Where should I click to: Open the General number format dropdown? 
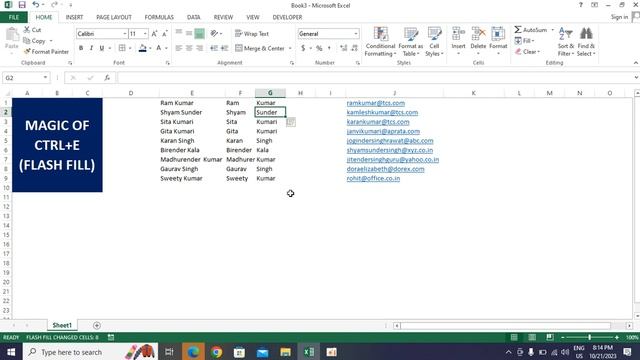pos(356,34)
